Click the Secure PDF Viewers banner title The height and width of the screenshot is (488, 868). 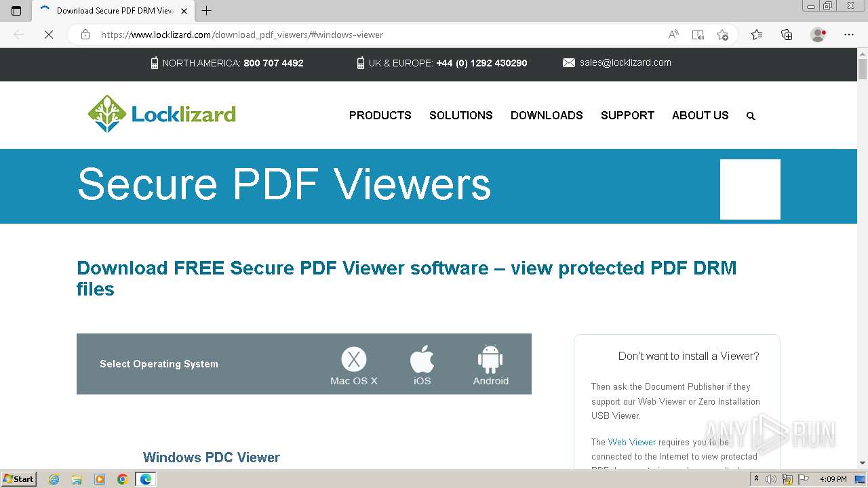[x=284, y=184]
